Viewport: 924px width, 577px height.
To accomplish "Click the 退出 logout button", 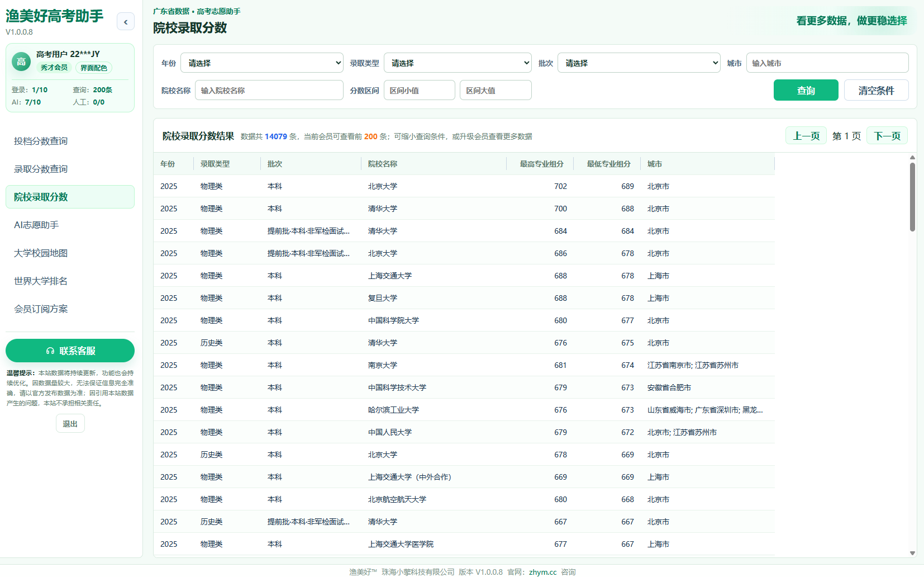I will [x=70, y=424].
